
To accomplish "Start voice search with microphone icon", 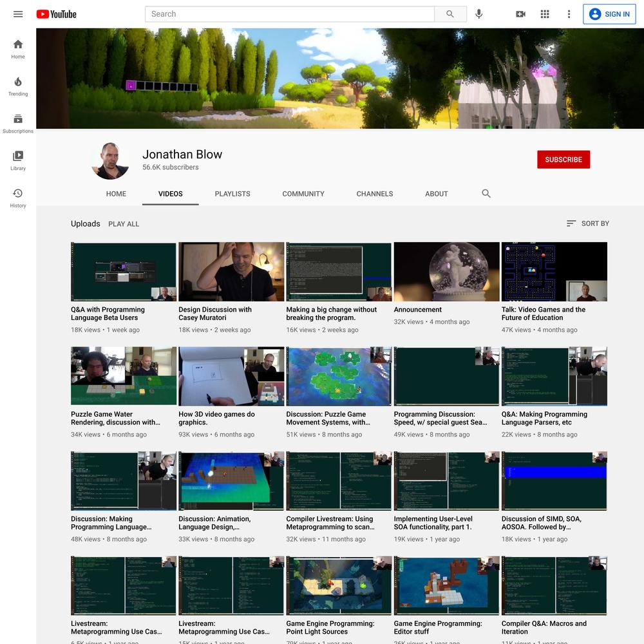I will coord(478,14).
